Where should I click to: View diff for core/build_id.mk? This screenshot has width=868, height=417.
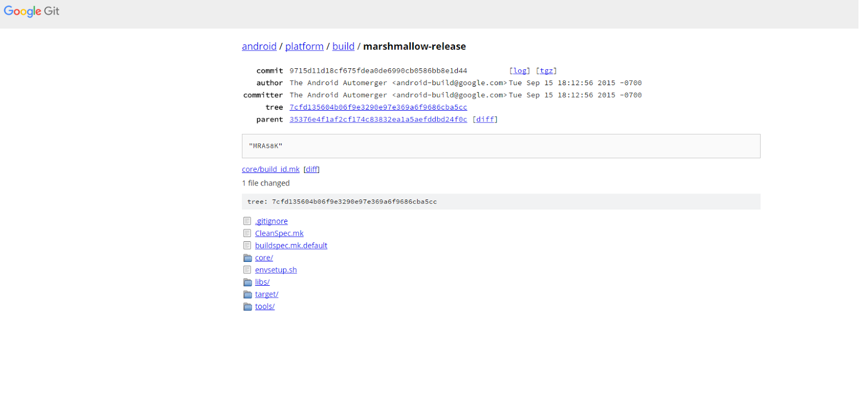pyautogui.click(x=311, y=169)
